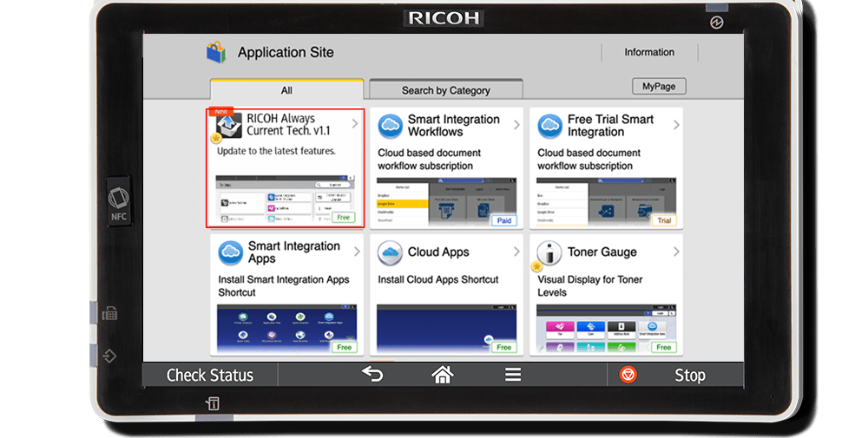
Task: Select the "Update to the latest features." text
Action: coord(276,151)
